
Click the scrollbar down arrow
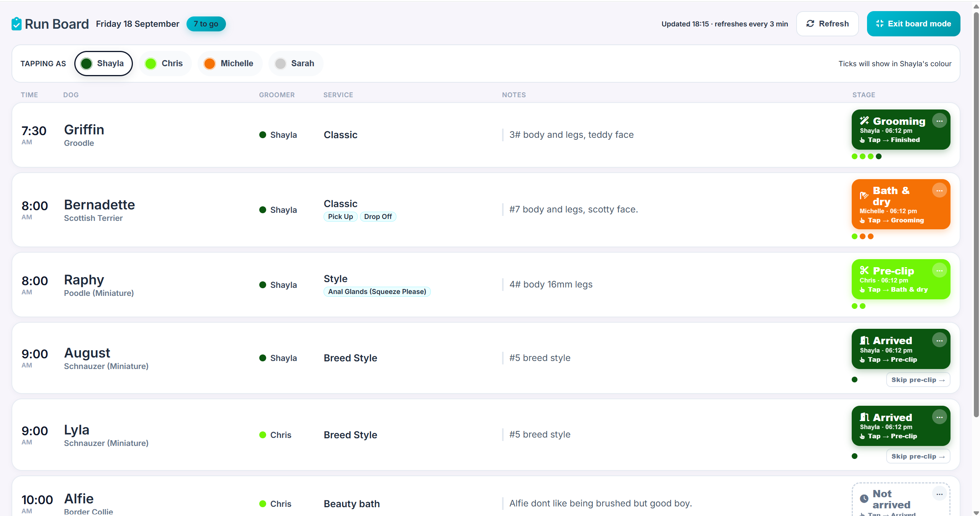976,513
